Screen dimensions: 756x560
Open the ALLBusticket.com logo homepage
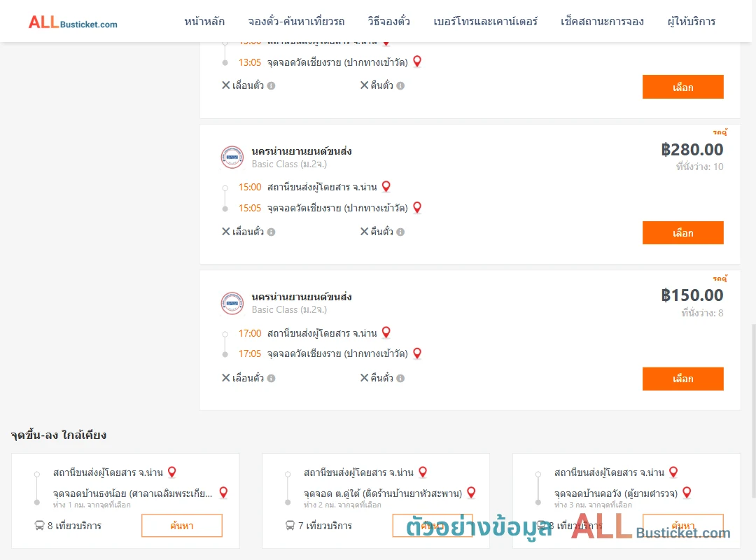pos(73,22)
